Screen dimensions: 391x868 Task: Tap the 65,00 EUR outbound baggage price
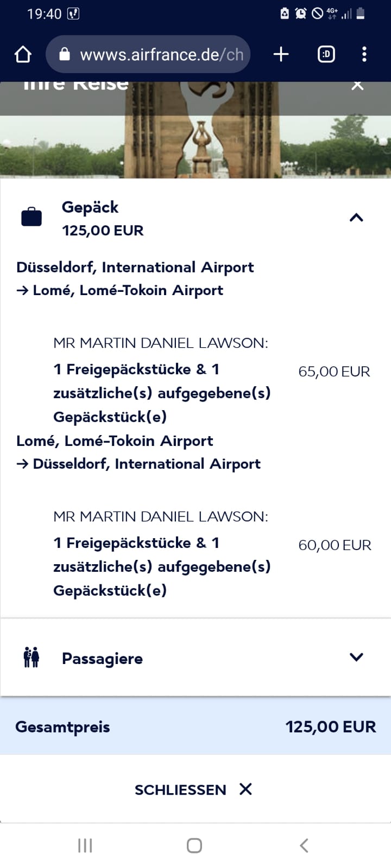point(334,372)
